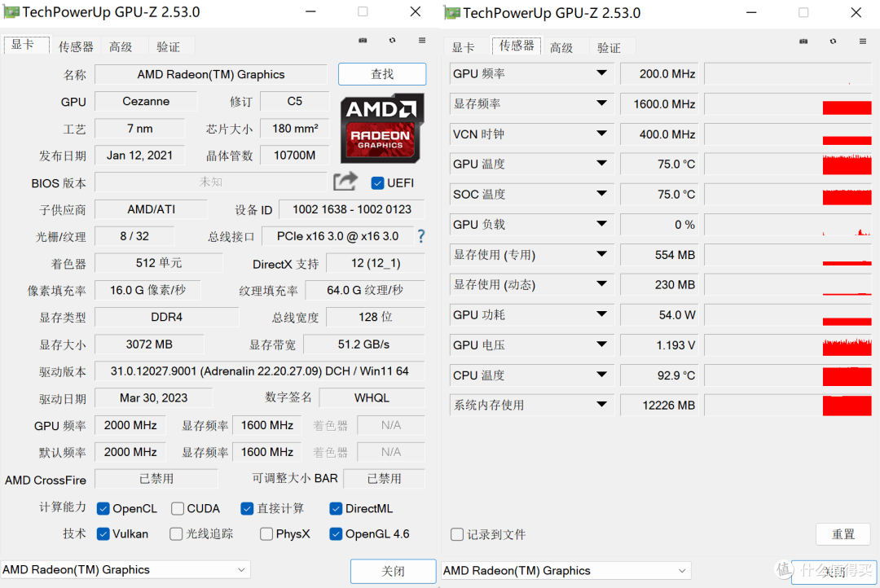Toggle the CUDA checkbox
The width and height of the screenshot is (880, 588).
click(x=178, y=508)
